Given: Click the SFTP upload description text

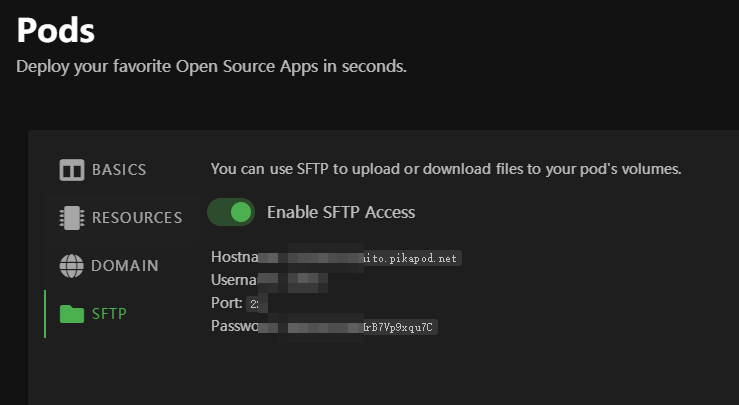Looking at the screenshot, I should click(x=446, y=169).
